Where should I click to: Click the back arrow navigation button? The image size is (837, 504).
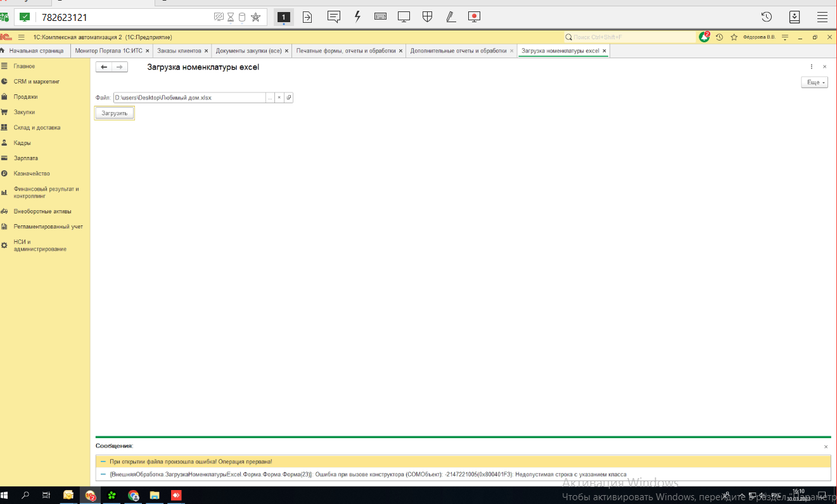(104, 67)
